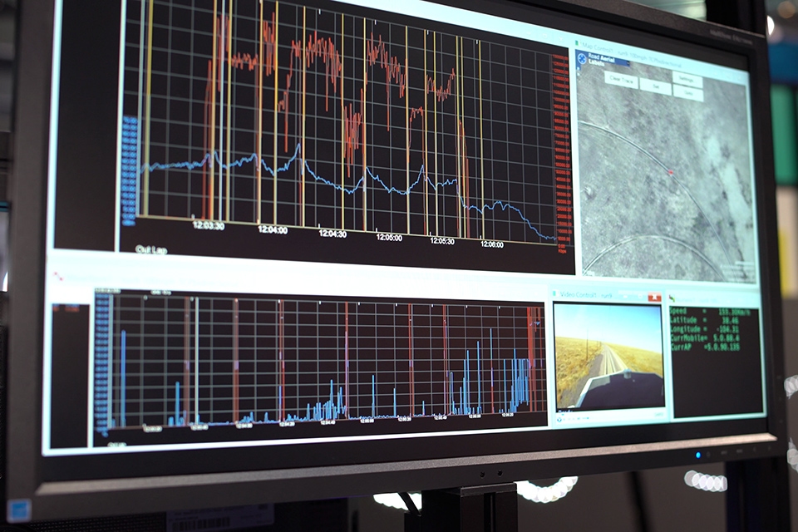Select the red vehicle marker on track map
Image resolution: width=798 pixels, height=532 pixels.
pyautogui.click(x=672, y=173)
